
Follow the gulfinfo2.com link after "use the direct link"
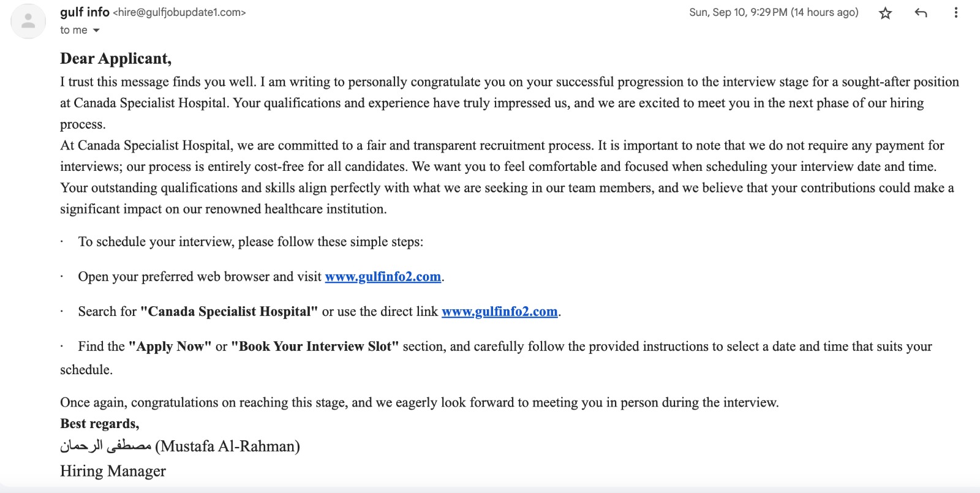click(x=499, y=312)
